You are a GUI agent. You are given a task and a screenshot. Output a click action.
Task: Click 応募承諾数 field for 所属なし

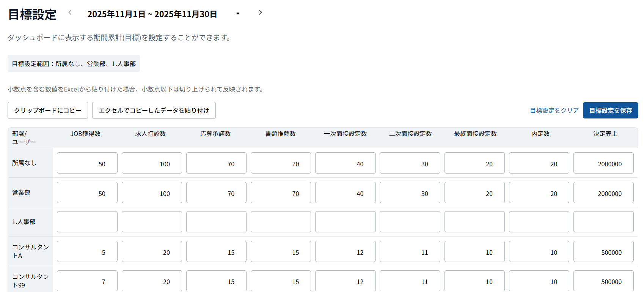(x=216, y=163)
